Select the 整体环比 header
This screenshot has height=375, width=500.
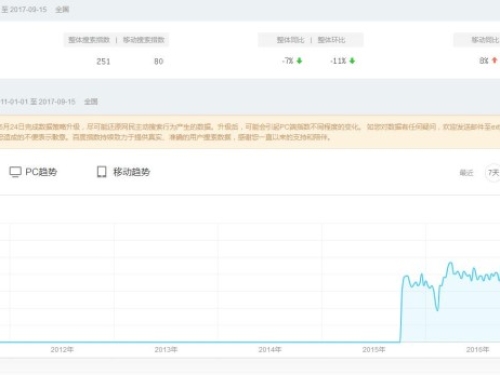pyautogui.click(x=331, y=40)
